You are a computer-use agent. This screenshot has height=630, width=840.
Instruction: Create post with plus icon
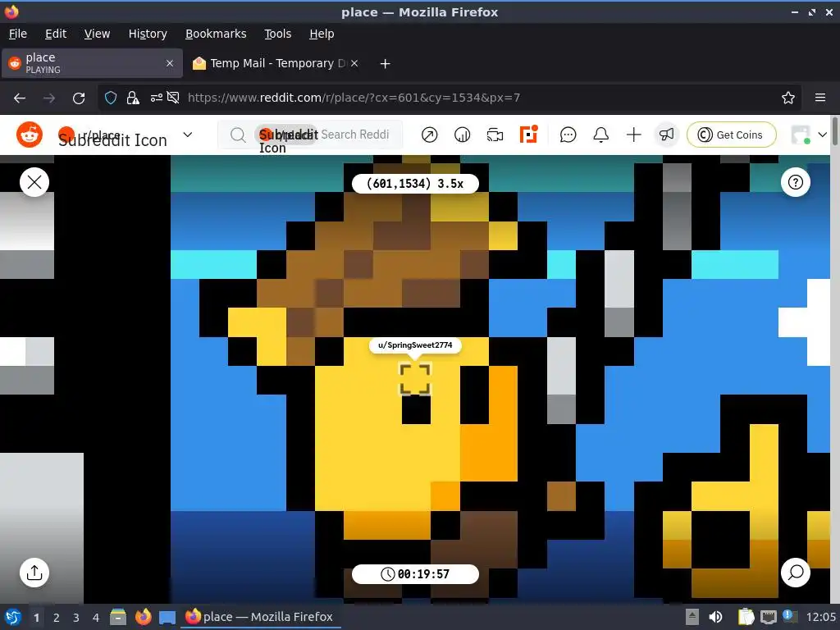634,135
